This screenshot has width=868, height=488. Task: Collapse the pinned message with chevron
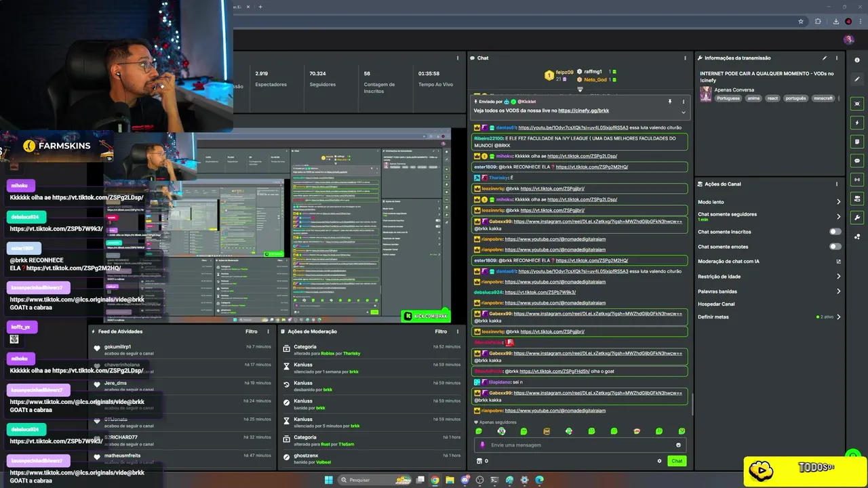(x=683, y=112)
